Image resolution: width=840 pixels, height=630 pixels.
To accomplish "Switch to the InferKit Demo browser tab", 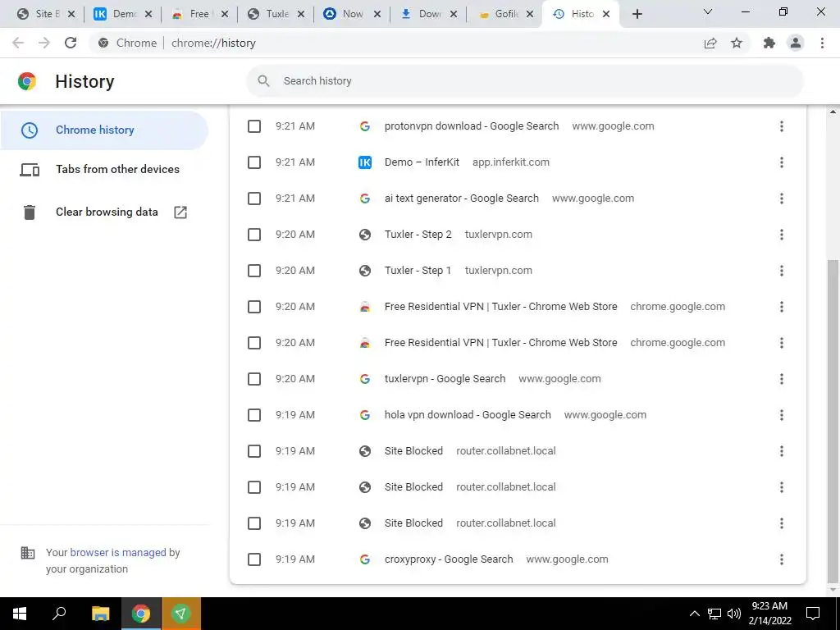I will [123, 14].
